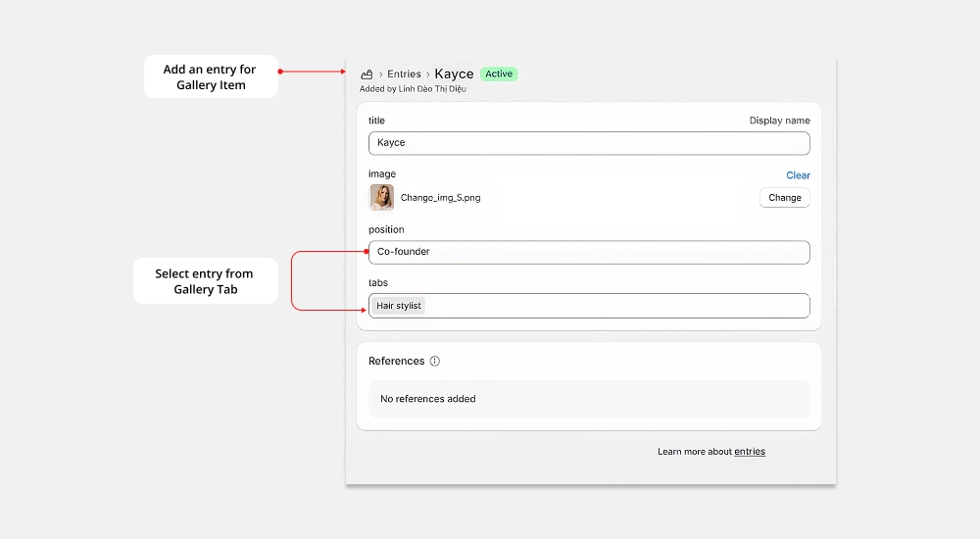
Task: Click the Kayce page heading
Action: pos(454,73)
